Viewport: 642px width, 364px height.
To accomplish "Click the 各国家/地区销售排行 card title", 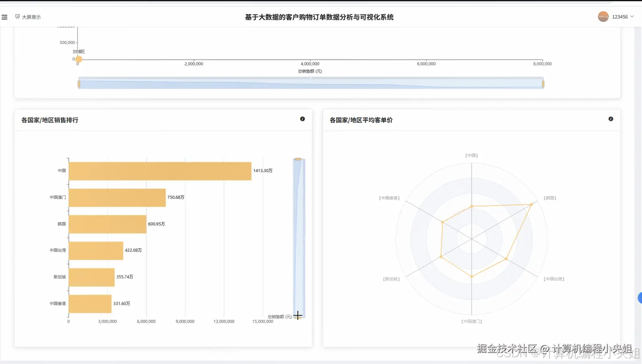I will pos(50,120).
